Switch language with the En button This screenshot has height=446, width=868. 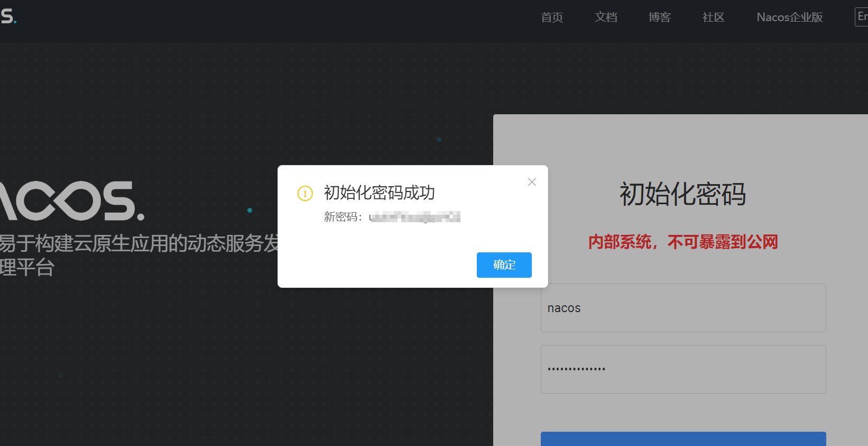click(862, 17)
